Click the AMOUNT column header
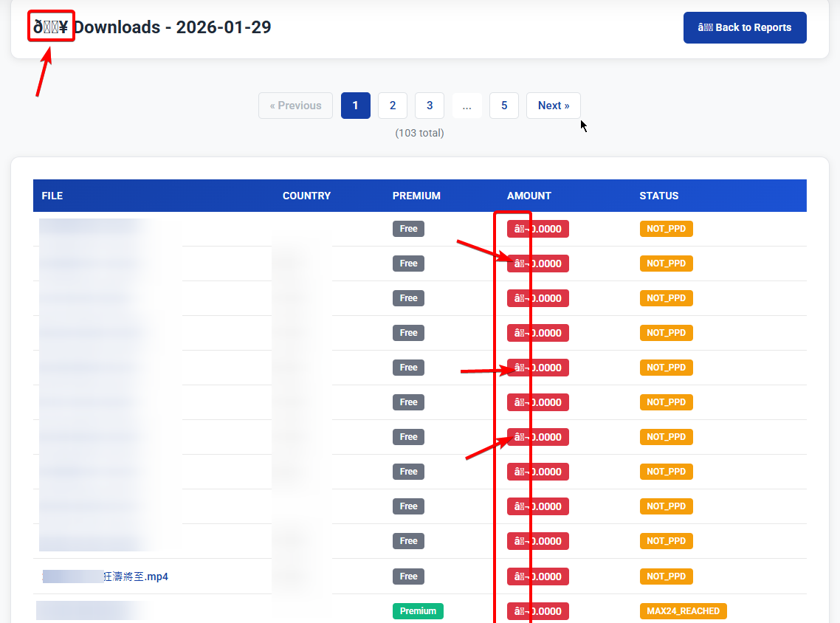Screen dimensions: 840x623 pos(529,196)
